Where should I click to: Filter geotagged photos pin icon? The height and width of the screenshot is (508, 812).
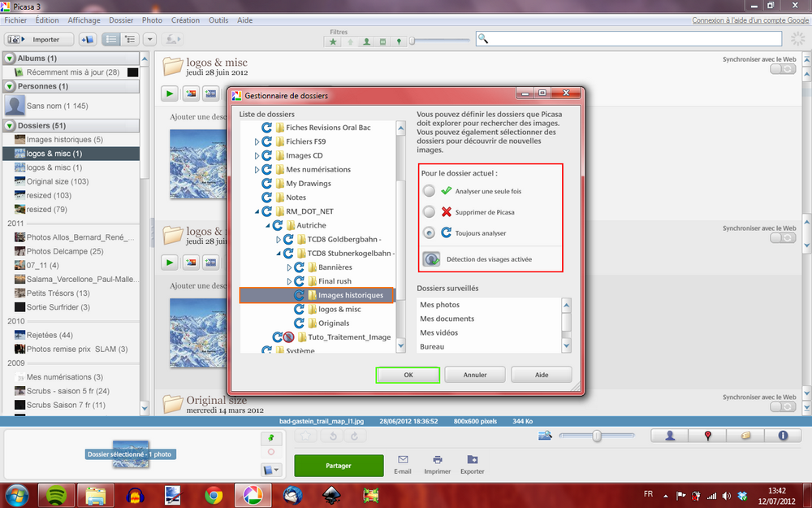point(398,42)
